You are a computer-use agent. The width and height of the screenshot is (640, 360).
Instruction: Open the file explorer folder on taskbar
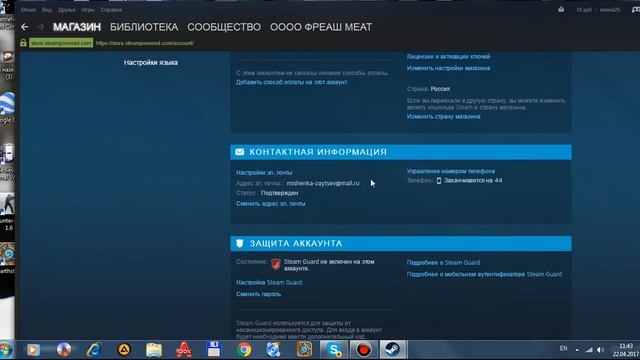click(154, 350)
